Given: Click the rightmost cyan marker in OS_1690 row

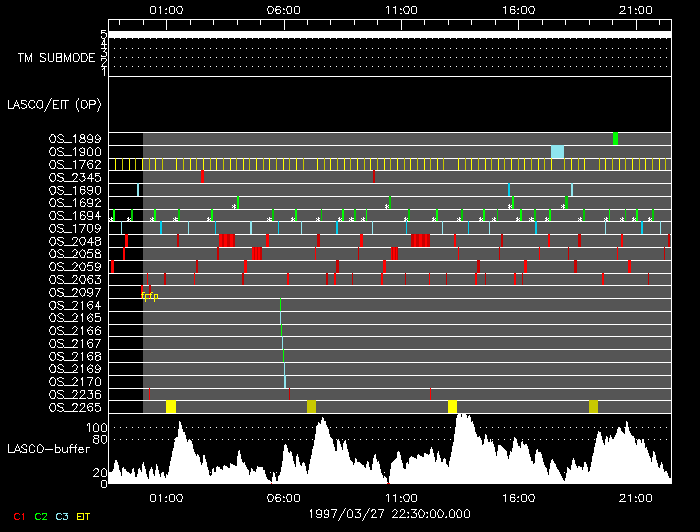Looking at the screenshot, I should [572, 189].
